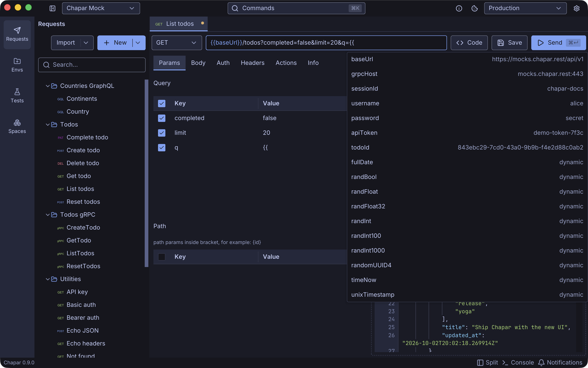Open Notifications bell in status bar
Image resolution: width=588 pixels, height=368 pixels.
pyautogui.click(x=560, y=362)
